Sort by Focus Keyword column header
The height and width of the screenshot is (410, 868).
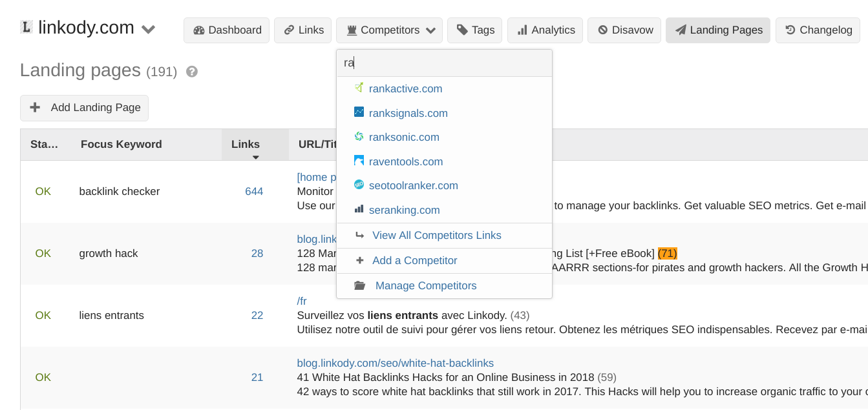coord(122,145)
